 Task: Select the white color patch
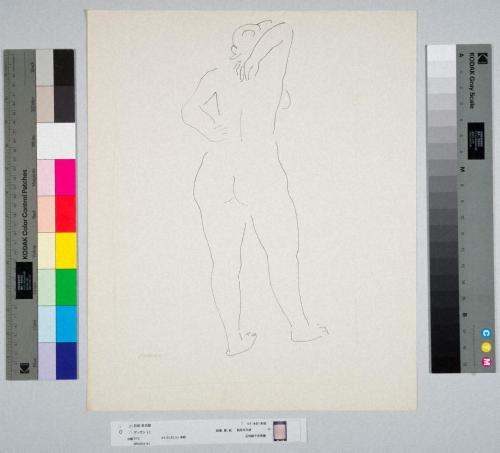click(x=56, y=141)
